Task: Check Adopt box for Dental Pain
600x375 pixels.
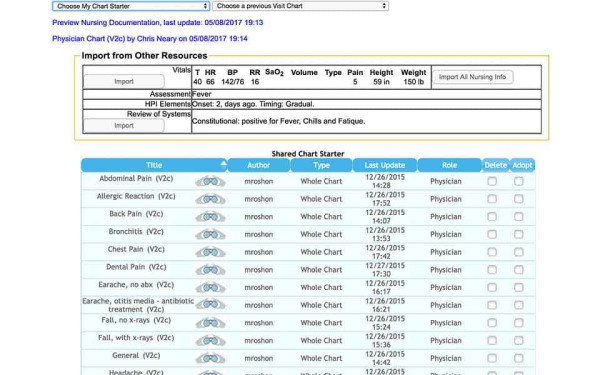Action: pos(518,270)
